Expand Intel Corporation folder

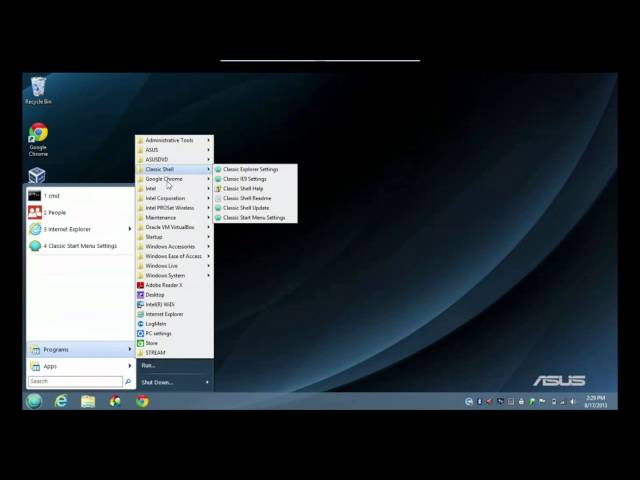(174, 198)
